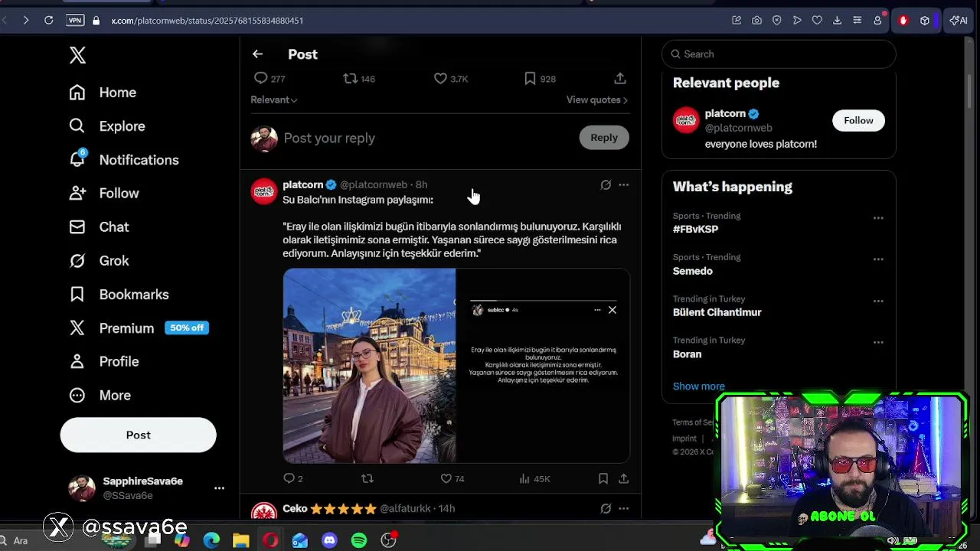The width and height of the screenshot is (980, 551).
Task: Open SapphireSava6e account options ellipsis
Action: (219, 488)
